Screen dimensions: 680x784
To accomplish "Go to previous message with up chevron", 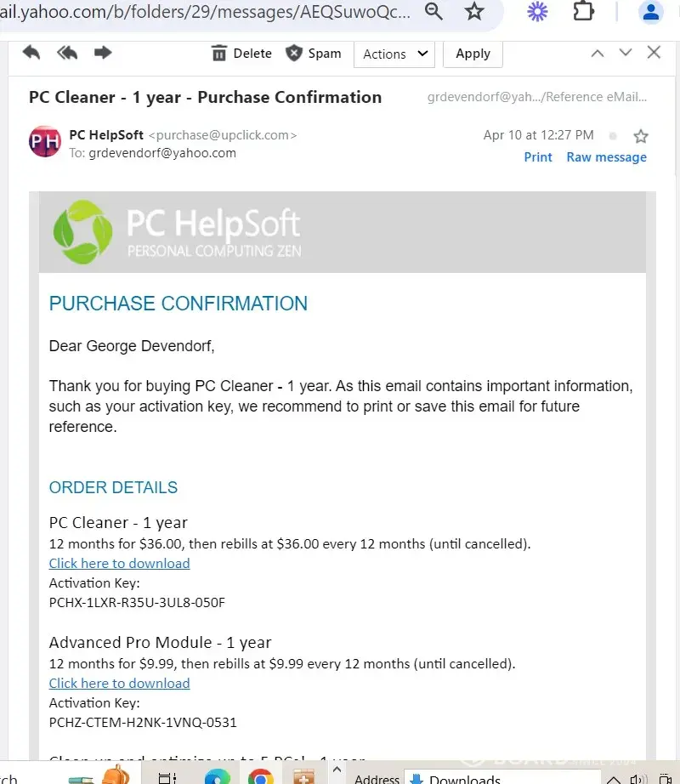I will (x=598, y=53).
